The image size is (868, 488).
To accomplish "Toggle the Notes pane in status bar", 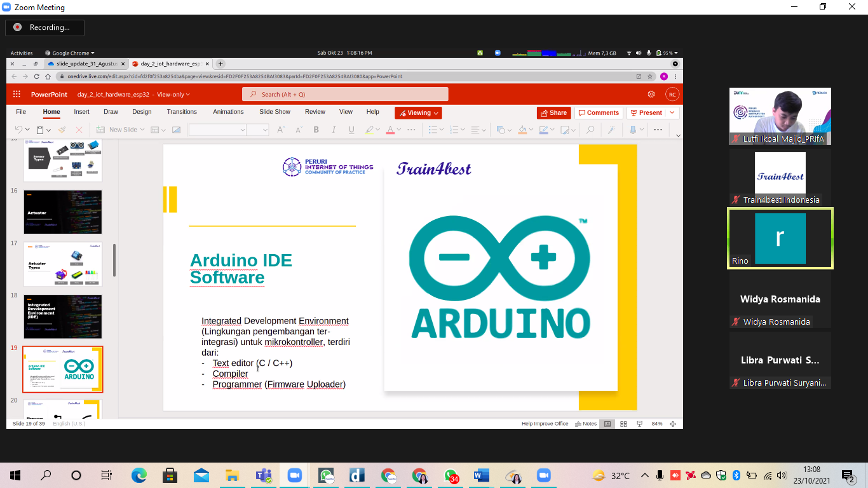I will (586, 424).
